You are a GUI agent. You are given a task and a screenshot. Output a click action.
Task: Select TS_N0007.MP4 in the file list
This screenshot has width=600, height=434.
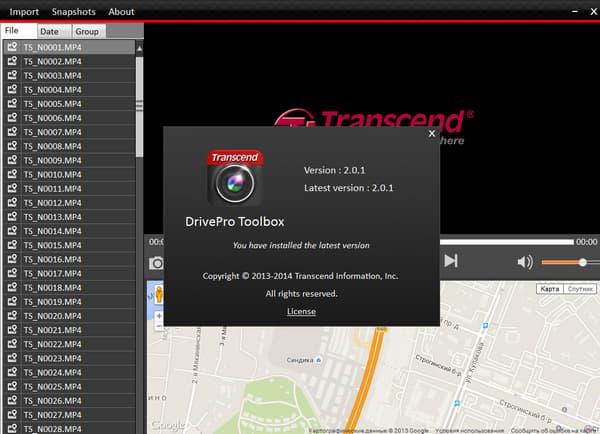69,132
